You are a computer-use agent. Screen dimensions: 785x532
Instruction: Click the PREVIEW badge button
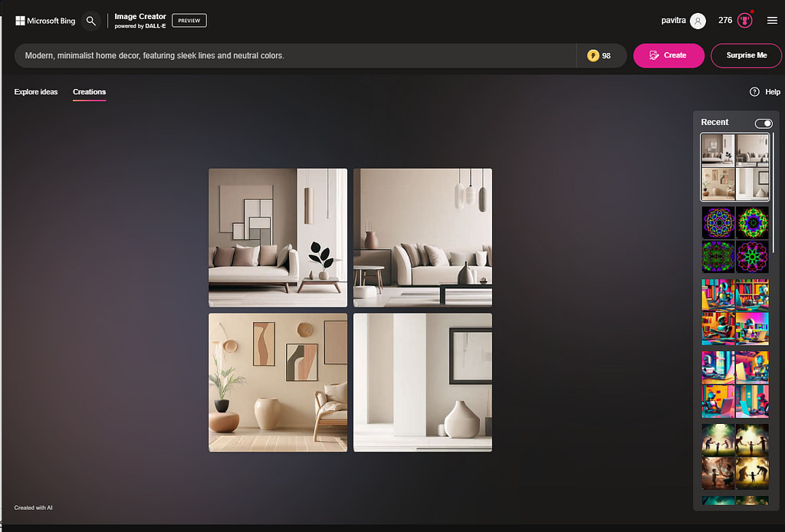189,21
